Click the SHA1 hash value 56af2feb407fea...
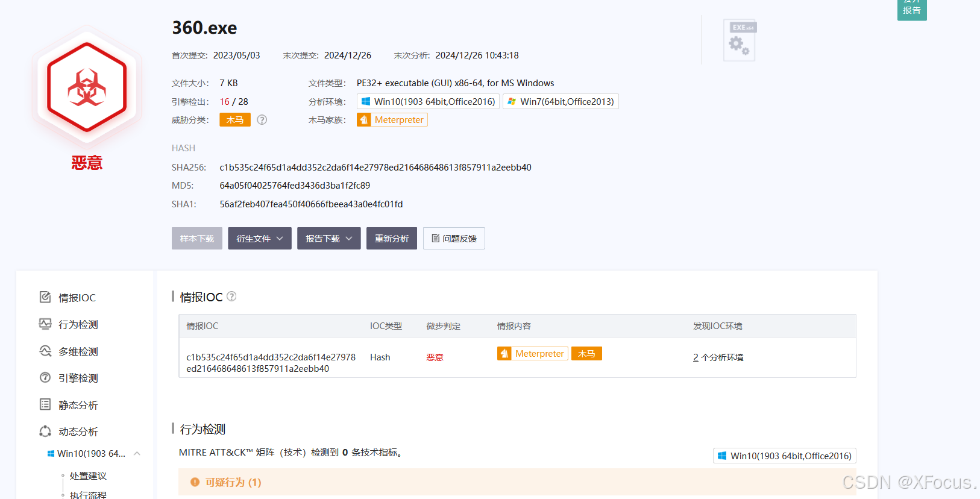The height and width of the screenshot is (499, 980). coord(311,204)
